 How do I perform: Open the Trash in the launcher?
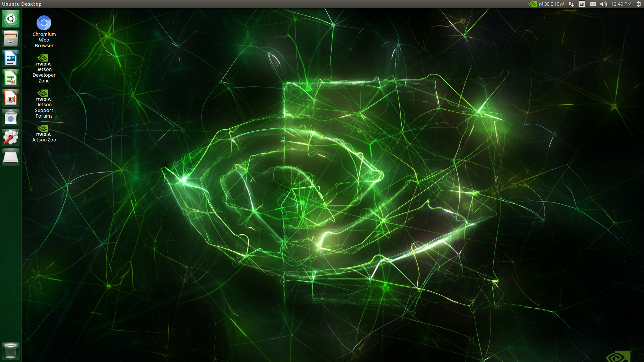tap(11, 351)
